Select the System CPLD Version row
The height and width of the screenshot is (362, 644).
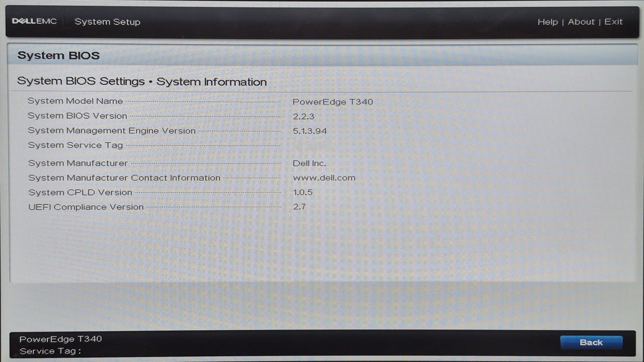coord(80,192)
